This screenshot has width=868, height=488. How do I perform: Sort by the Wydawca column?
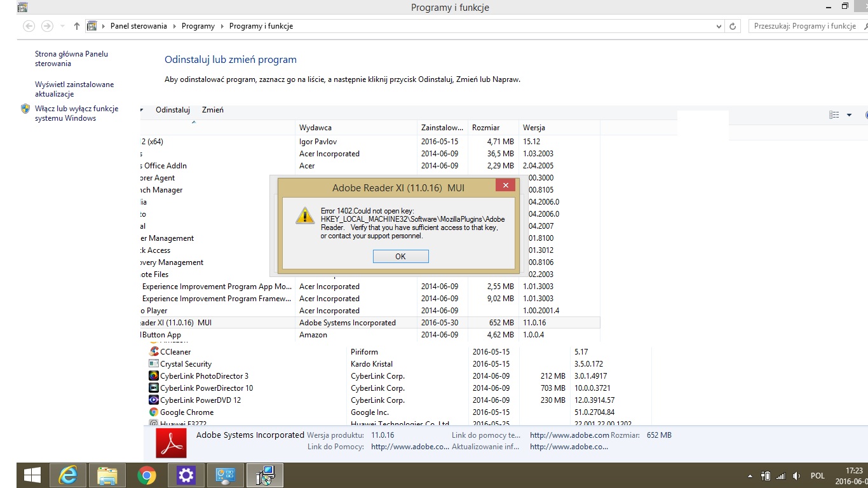point(356,128)
